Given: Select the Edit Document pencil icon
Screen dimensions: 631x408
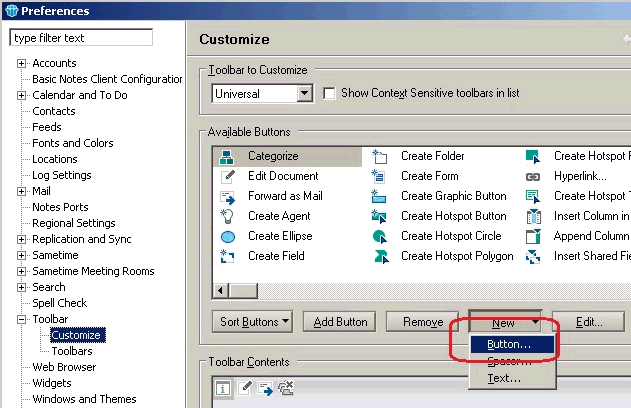Looking at the screenshot, I should tap(227, 176).
